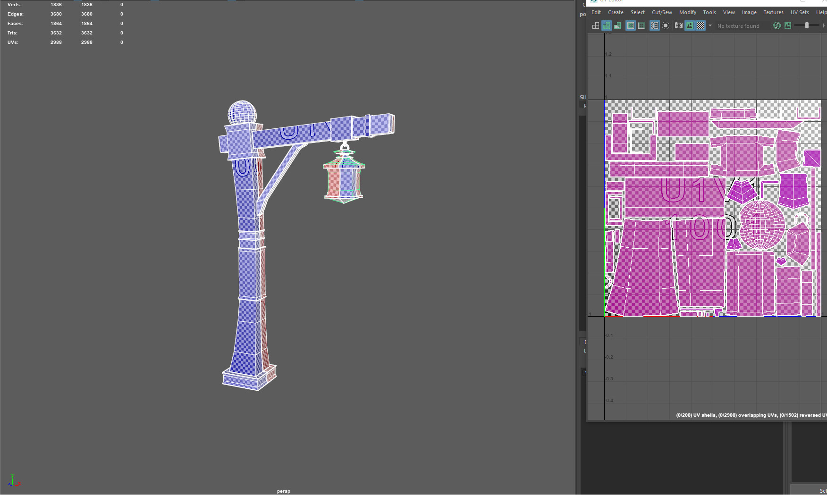
Task: Click the reversed UVs count text
Action: pyautogui.click(x=803, y=415)
